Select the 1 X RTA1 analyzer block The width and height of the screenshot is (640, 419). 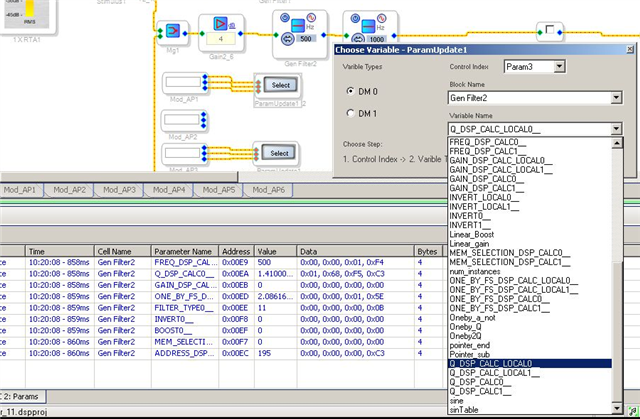[27, 16]
